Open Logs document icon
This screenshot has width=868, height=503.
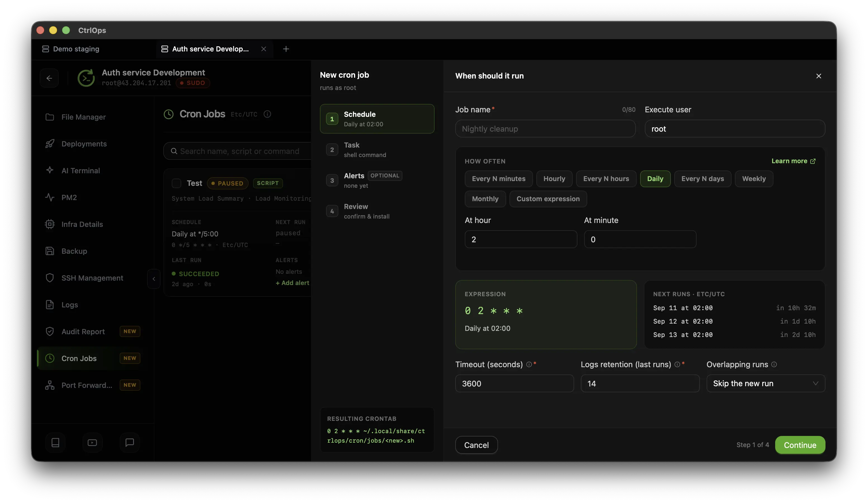(49, 305)
